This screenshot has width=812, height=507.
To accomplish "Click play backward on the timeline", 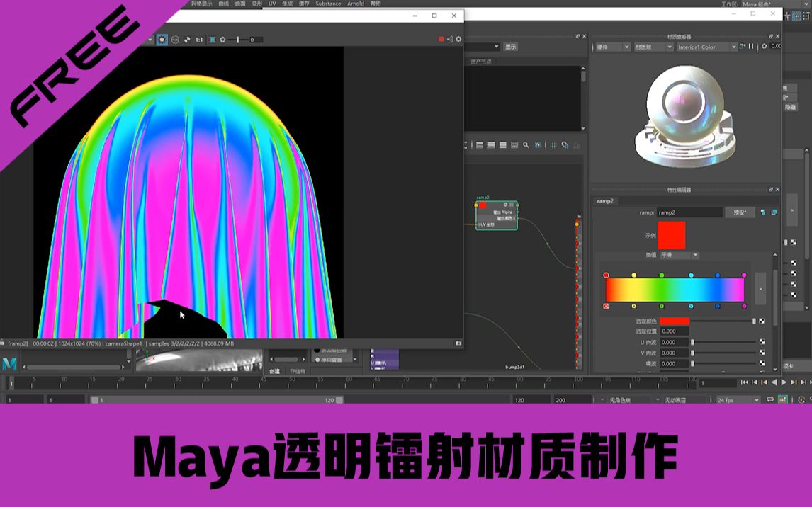I will [774, 382].
